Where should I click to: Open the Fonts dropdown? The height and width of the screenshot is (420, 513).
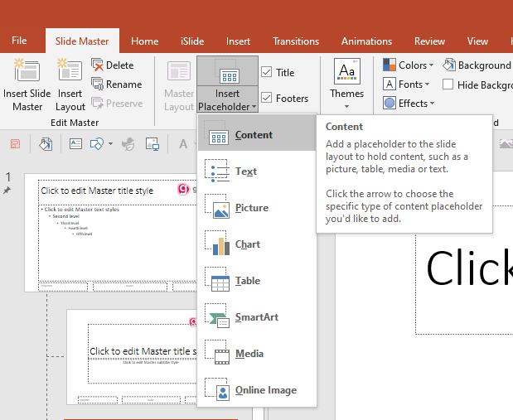pos(406,84)
